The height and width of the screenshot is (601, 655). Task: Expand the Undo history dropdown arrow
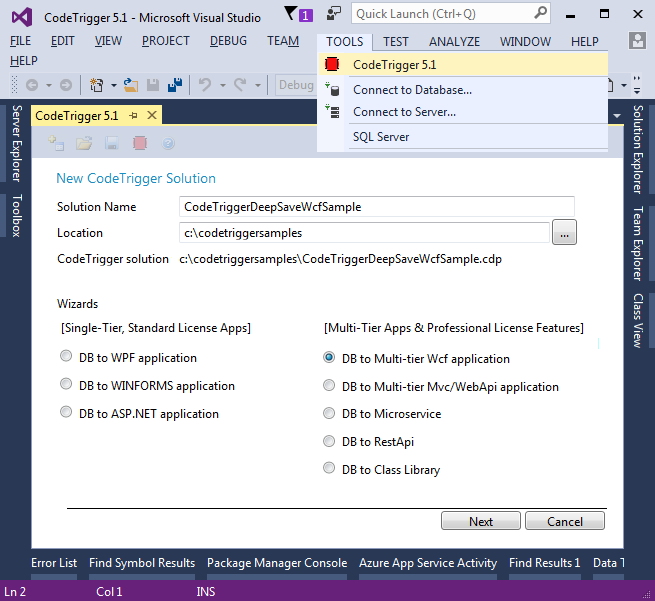[222, 86]
